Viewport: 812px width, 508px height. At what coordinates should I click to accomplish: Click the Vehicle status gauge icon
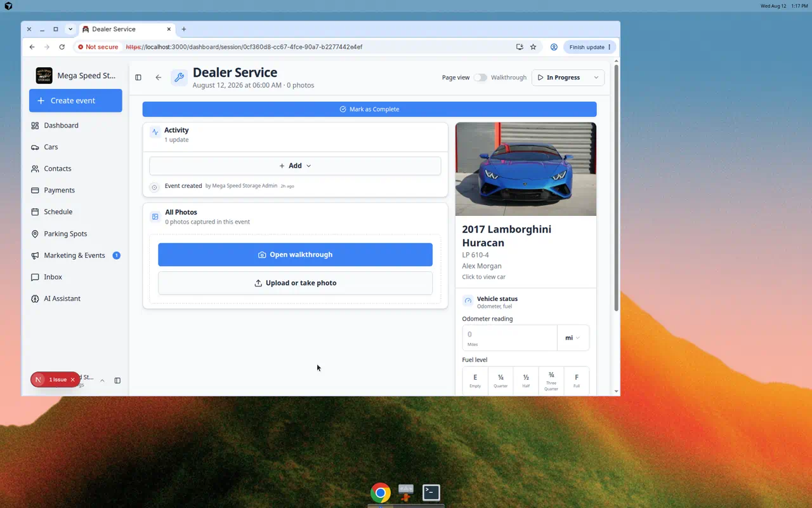[468, 301]
